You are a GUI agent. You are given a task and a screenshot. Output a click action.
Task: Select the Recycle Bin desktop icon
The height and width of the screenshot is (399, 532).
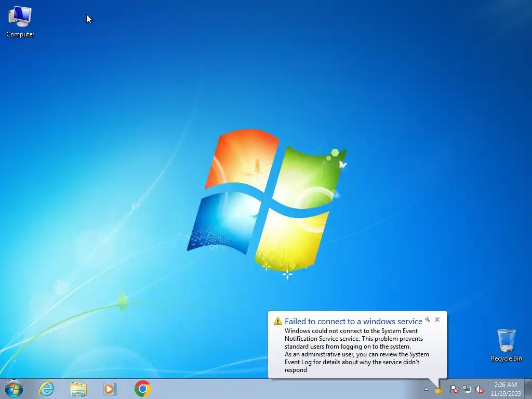pos(506,345)
